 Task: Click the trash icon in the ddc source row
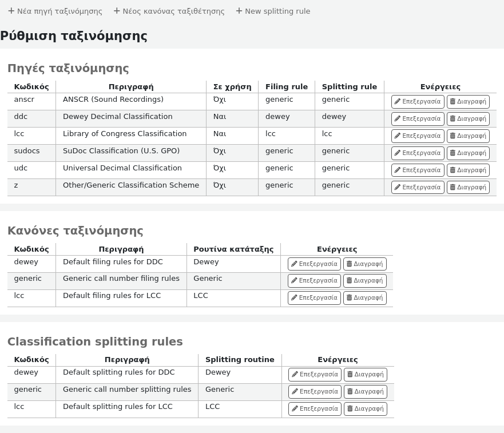click(x=453, y=119)
